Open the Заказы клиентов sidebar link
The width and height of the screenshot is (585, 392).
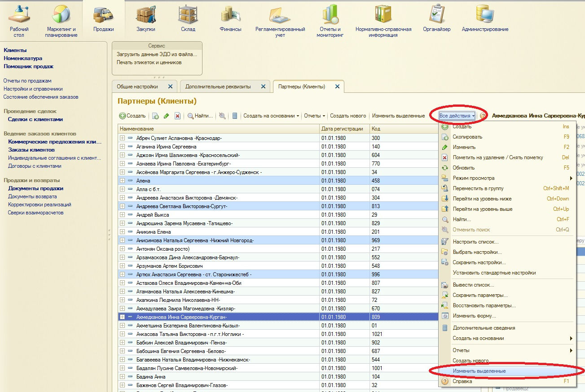pyautogui.click(x=31, y=150)
